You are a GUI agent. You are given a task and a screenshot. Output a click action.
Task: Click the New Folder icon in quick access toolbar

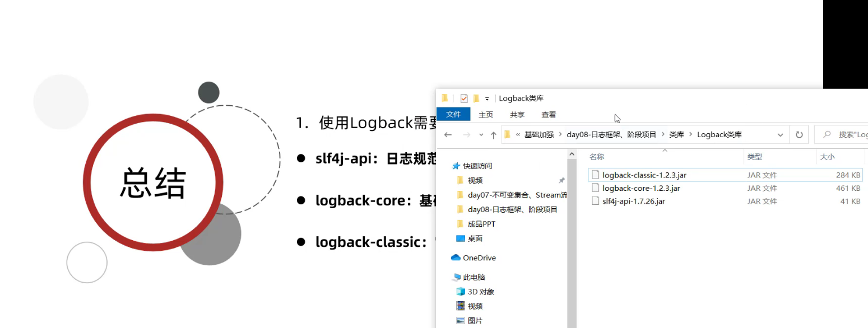(x=476, y=99)
